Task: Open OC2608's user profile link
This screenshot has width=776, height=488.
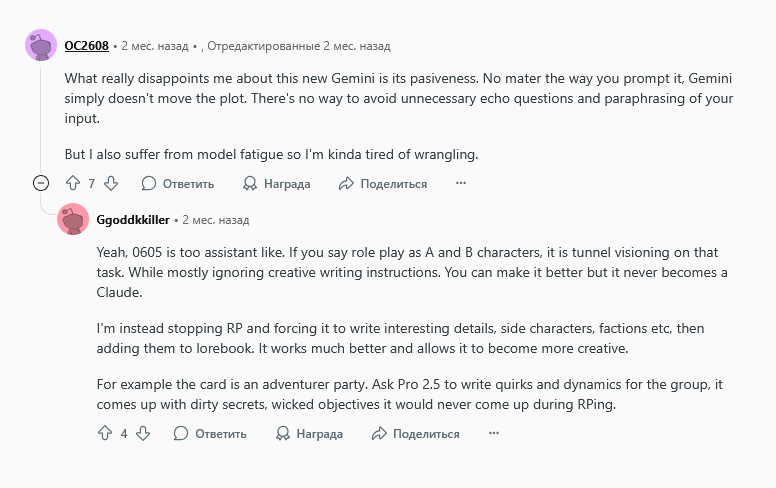Action: 86,46
